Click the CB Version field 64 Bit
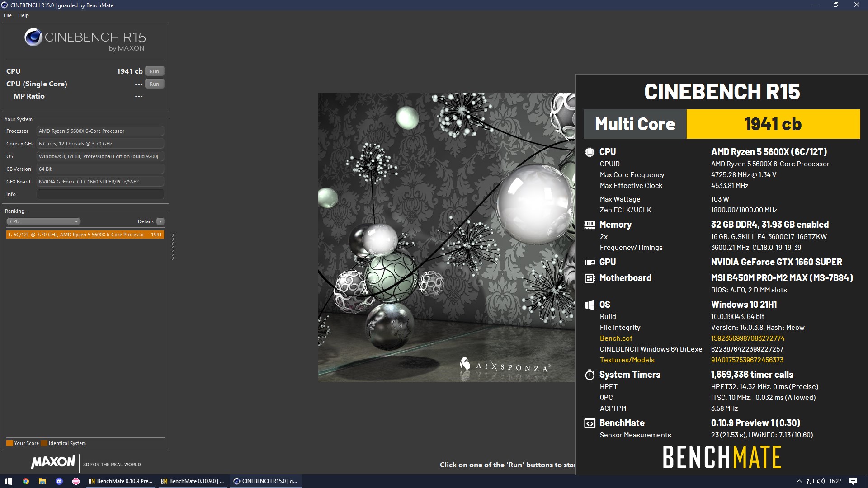The image size is (868, 488). pyautogui.click(x=100, y=169)
